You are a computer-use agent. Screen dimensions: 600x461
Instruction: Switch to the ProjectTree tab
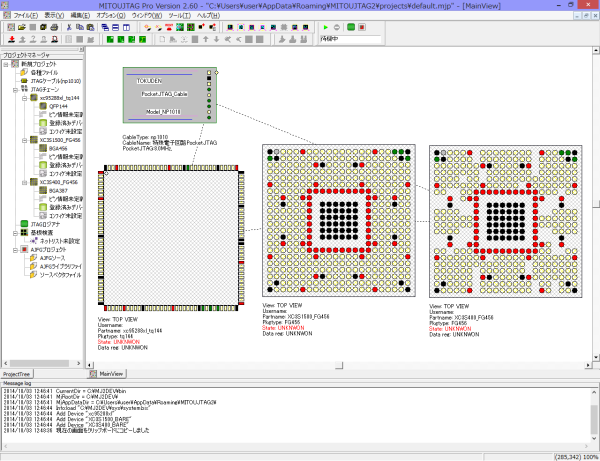point(19,373)
